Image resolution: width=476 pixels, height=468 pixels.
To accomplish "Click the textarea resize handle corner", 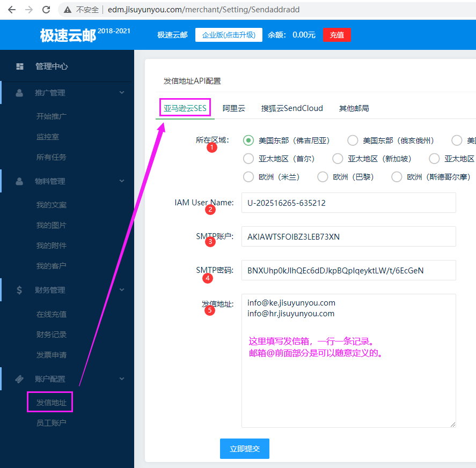I will (x=452, y=425).
